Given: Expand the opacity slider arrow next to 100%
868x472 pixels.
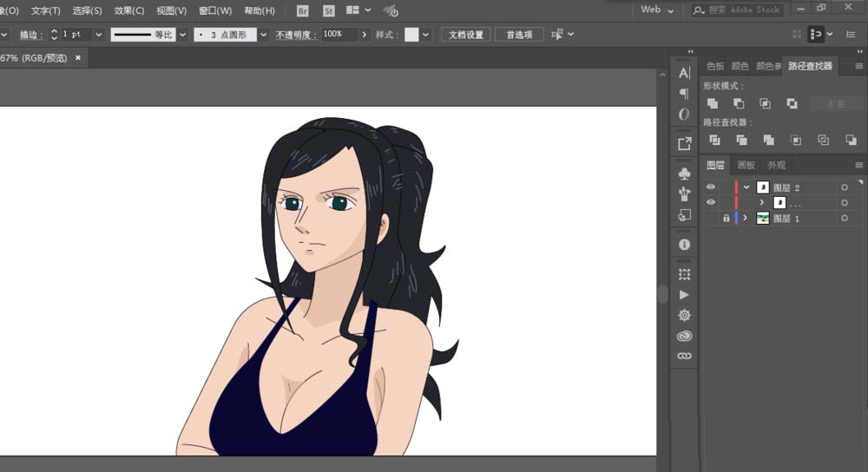Looking at the screenshot, I should tap(364, 35).
